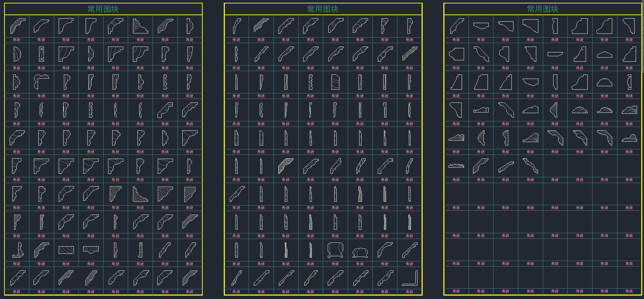The height and width of the screenshot is (299, 644).
Task: Select the top-left hatched crown molding in left panel
Action: tap(17, 26)
